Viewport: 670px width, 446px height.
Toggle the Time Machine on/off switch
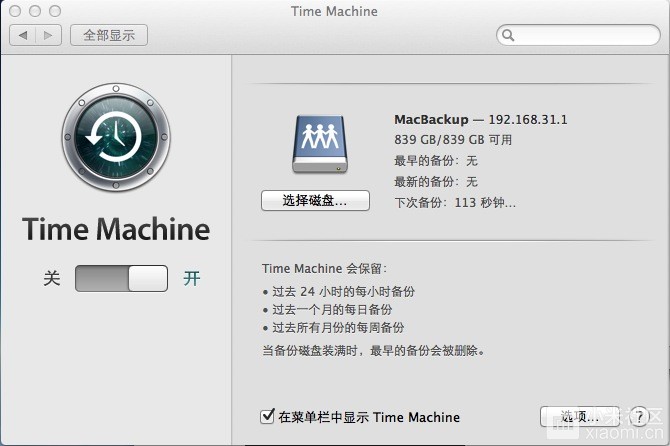click(121, 278)
